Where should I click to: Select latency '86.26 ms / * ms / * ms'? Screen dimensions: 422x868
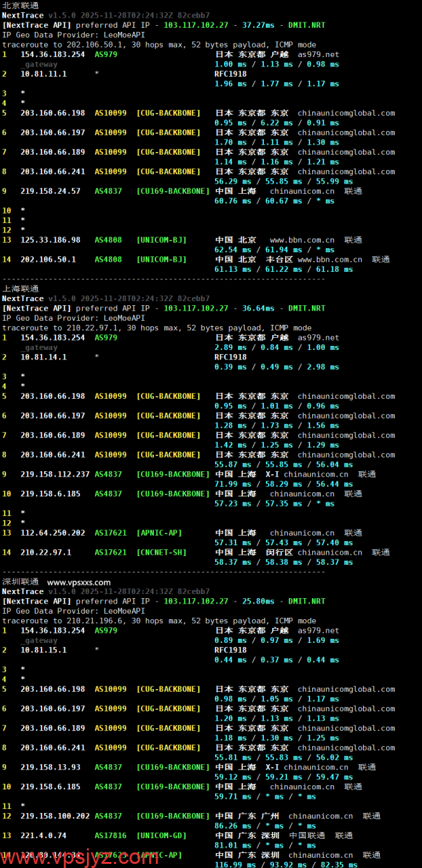point(265,826)
